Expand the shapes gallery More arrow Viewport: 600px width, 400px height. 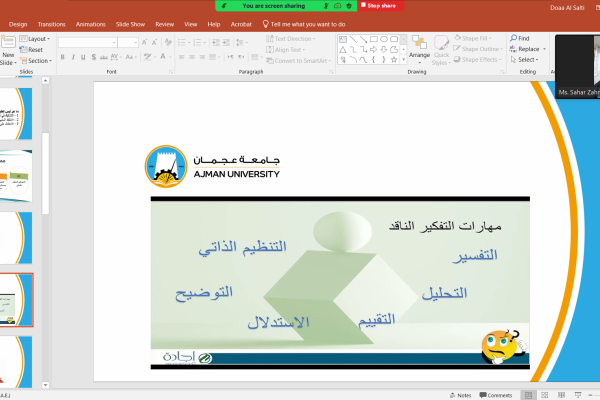click(403, 60)
